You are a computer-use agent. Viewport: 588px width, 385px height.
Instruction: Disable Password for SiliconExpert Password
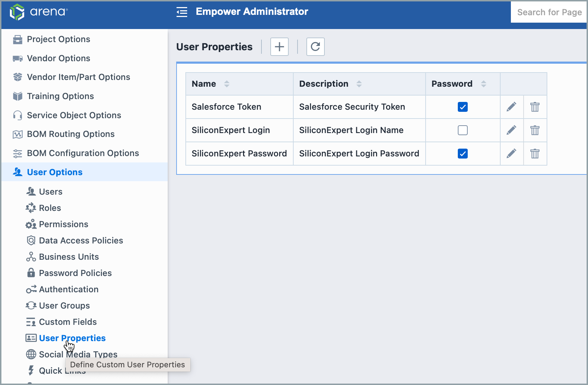tap(462, 154)
